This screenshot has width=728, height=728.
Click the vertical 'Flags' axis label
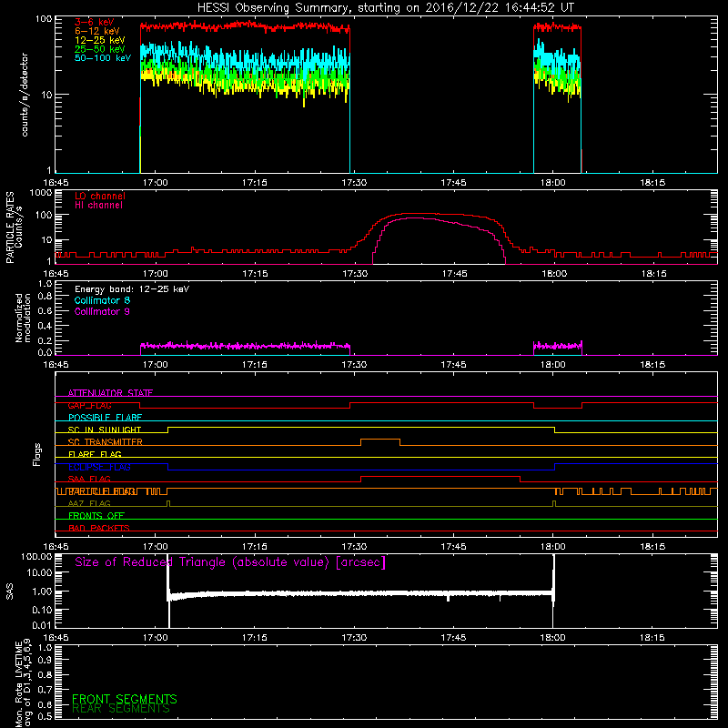tap(37, 454)
